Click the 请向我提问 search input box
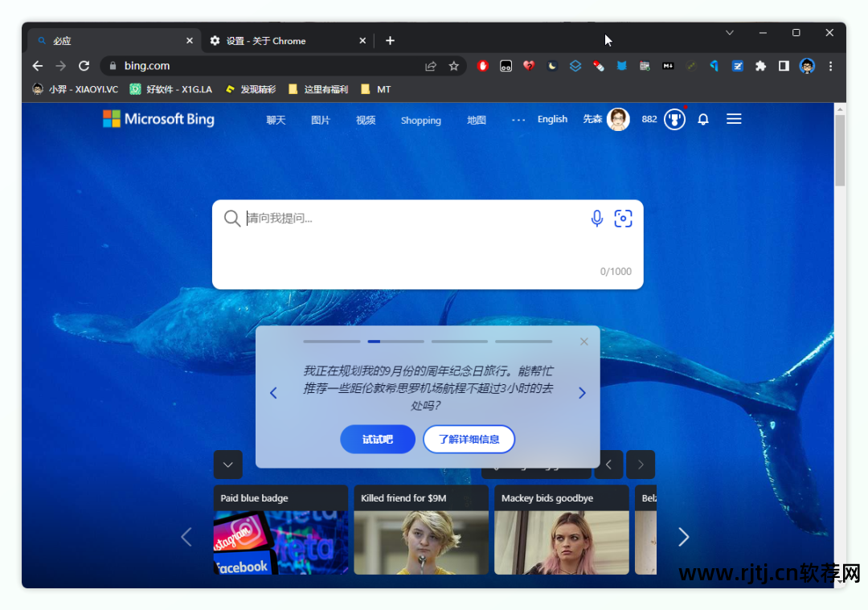 coord(362,218)
